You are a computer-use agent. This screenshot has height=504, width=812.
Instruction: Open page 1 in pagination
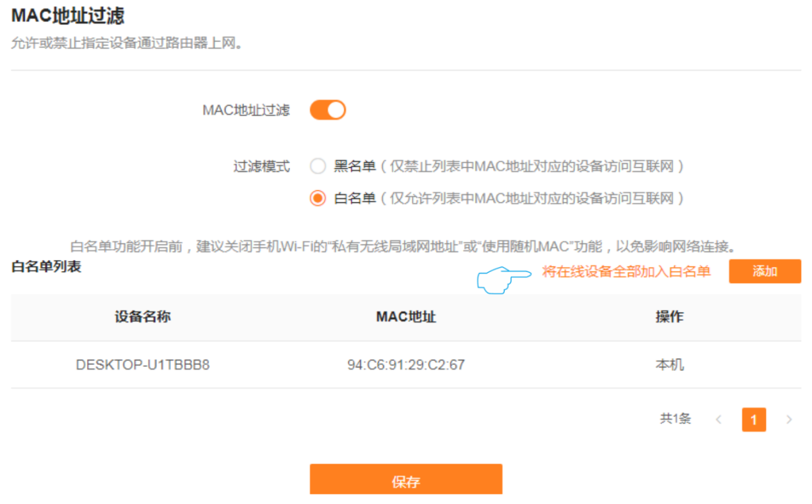tap(754, 420)
